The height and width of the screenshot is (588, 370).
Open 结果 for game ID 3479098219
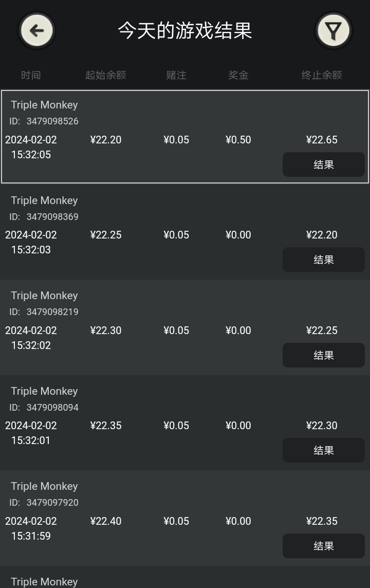pyautogui.click(x=324, y=355)
